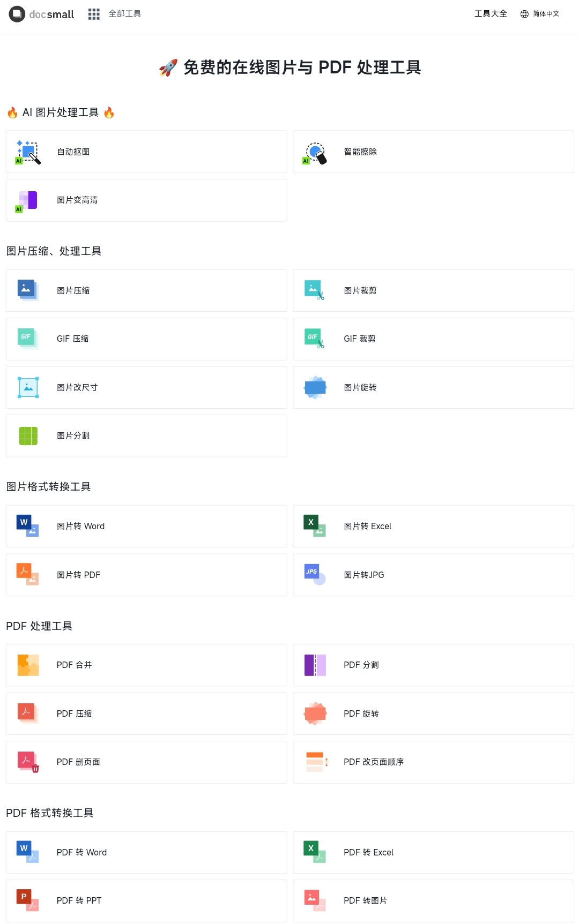Open the 全部工具 menu
The height and width of the screenshot is (924, 579).
[125, 14]
